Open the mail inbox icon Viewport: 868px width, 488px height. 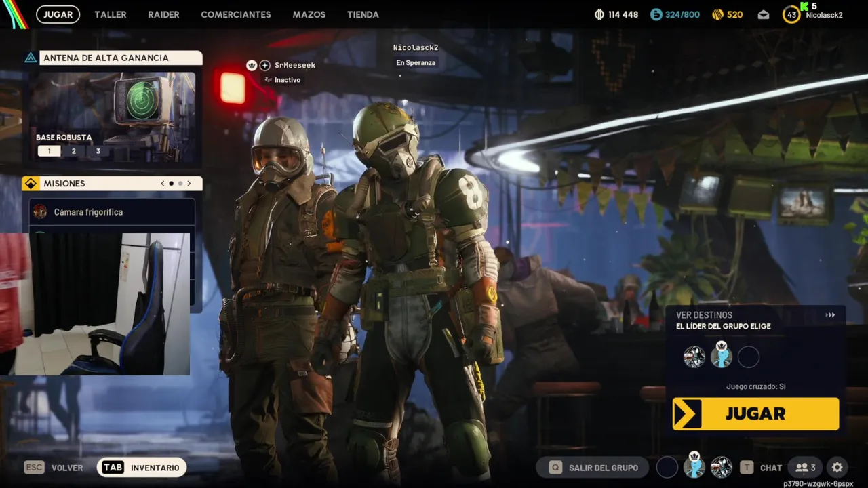tap(764, 15)
